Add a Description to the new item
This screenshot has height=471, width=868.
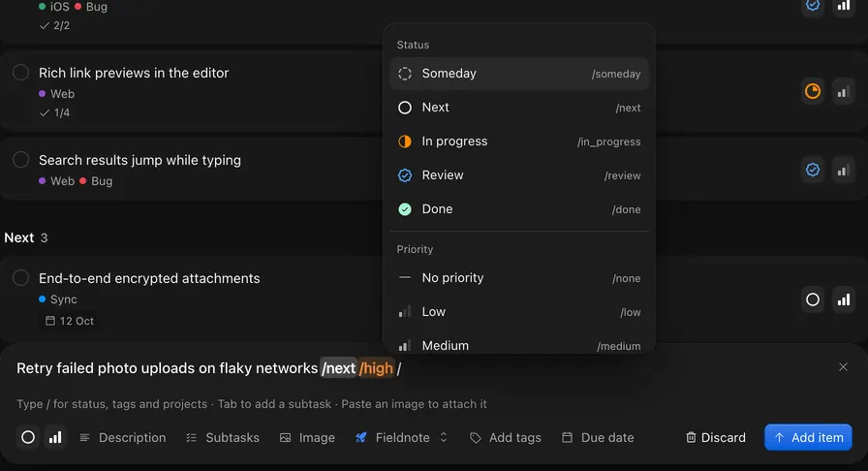point(123,438)
